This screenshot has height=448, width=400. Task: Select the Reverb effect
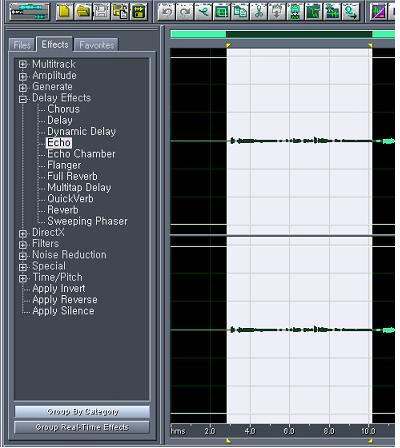click(x=63, y=210)
